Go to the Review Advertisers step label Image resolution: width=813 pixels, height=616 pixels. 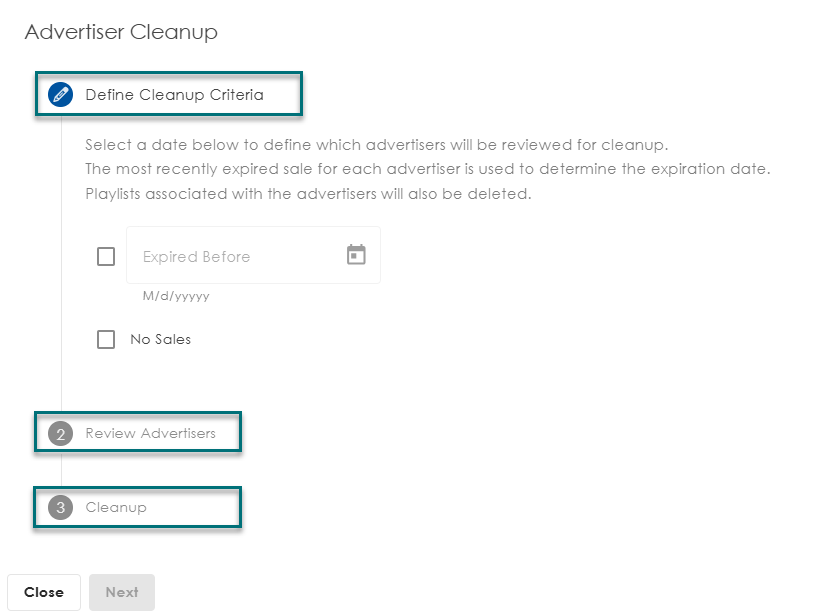click(150, 433)
